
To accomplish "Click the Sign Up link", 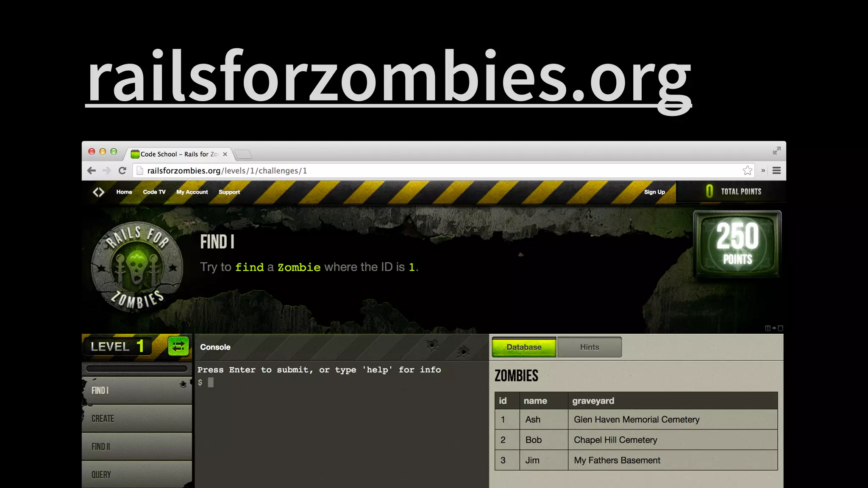I will [x=654, y=192].
